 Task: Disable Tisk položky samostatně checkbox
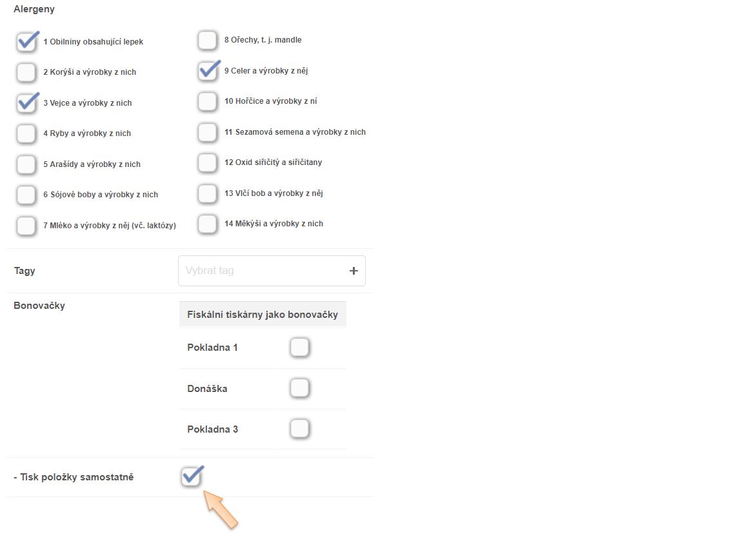coord(192,477)
